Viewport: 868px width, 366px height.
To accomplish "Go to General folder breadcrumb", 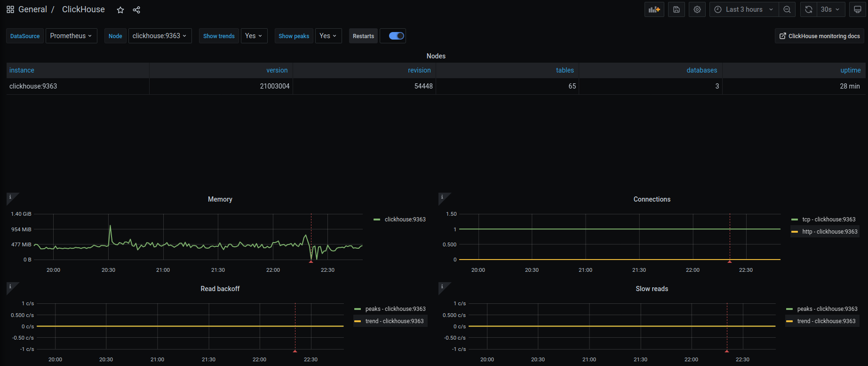I will point(32,9).
